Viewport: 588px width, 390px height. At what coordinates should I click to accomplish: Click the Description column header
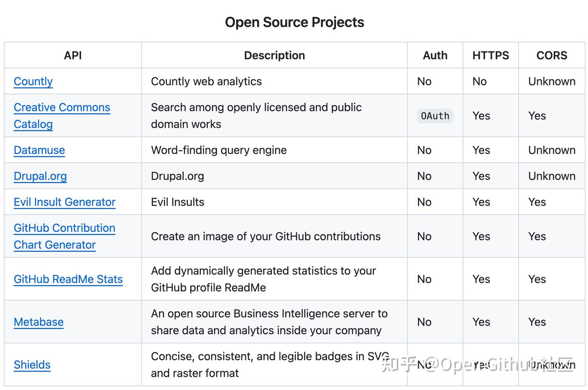coord(274,55)
